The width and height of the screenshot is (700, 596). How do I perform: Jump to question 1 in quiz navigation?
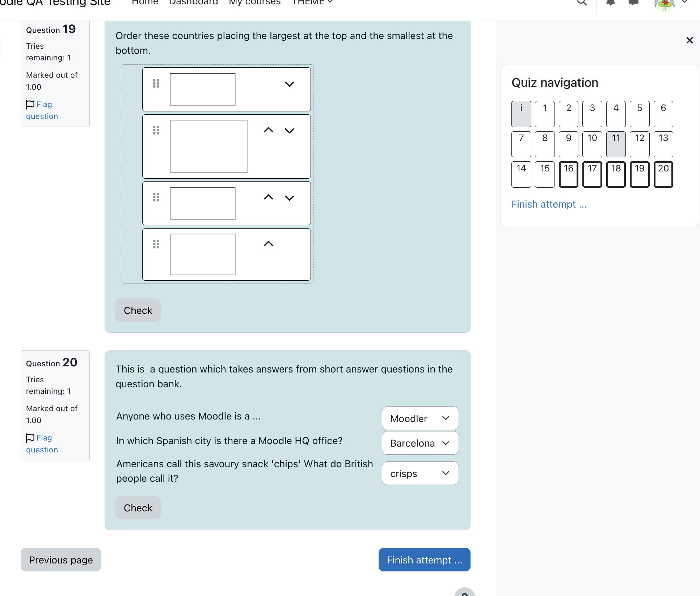pyautogui.click(x=545, y=114)
